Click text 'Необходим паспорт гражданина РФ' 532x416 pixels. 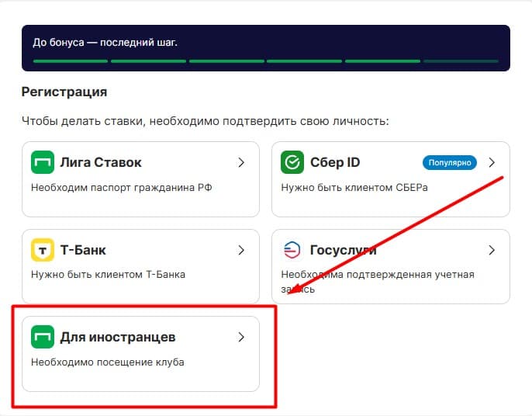coord(122,188)
